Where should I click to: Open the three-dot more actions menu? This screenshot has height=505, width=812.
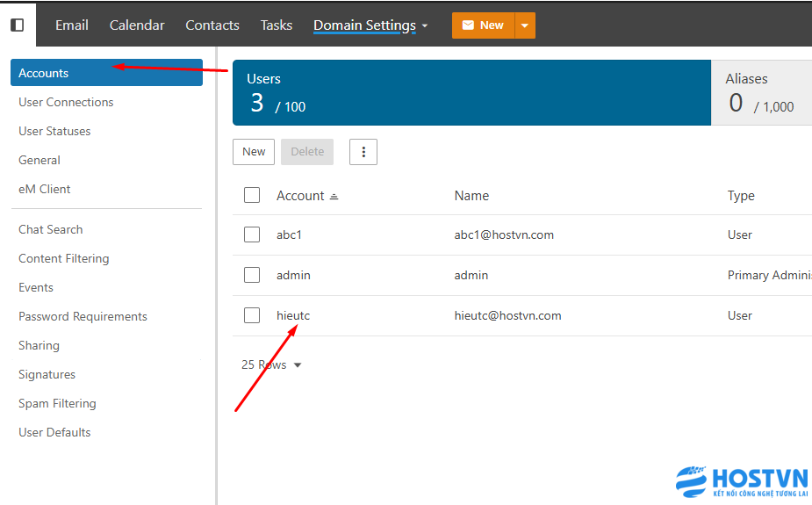coord(363,152)
